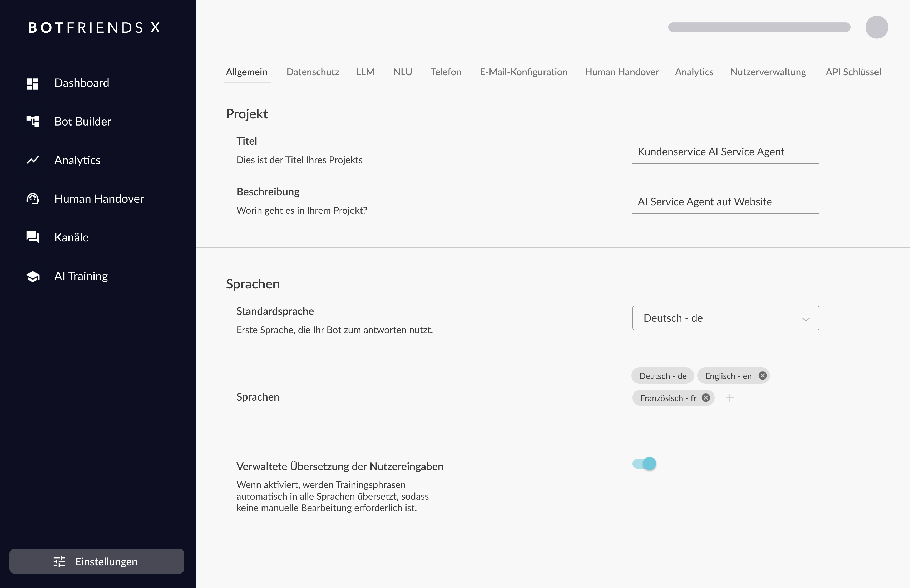Click the Analytics line chart icon
Image resolution: width=910 pixels, height=588 pixels.
[33, 160]
